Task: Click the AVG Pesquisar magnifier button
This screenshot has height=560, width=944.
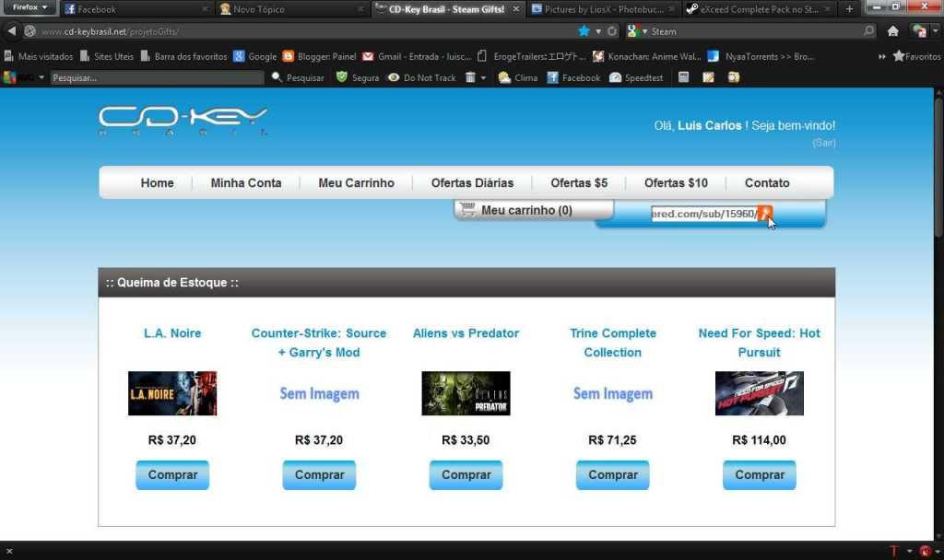Action: (298, 77)
